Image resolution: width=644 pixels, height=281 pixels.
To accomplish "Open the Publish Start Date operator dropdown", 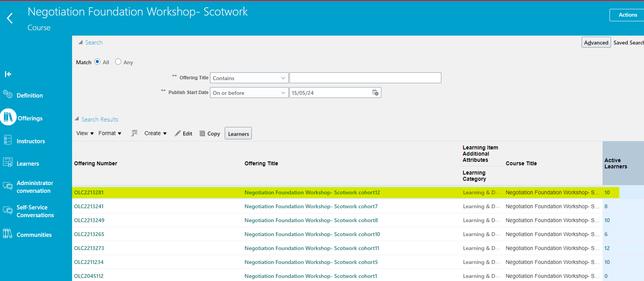I will (249, 93).
